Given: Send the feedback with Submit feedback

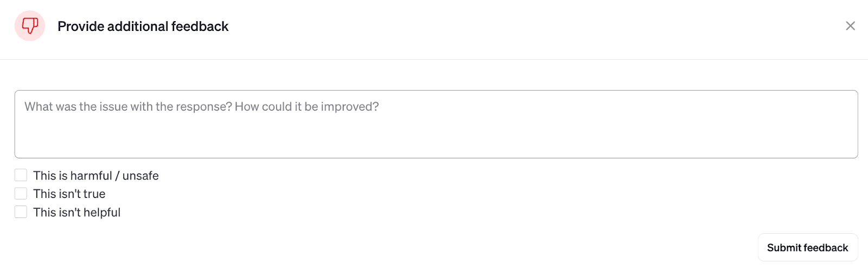Looking at the screenshot, I should tap(807, 248).
